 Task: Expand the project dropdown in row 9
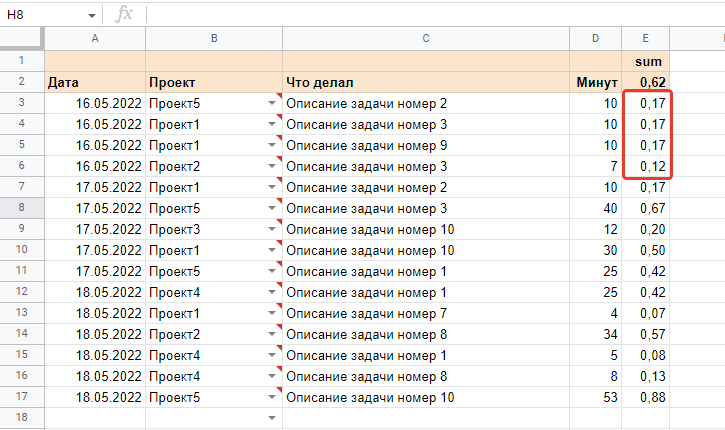[x=272, y=229]
